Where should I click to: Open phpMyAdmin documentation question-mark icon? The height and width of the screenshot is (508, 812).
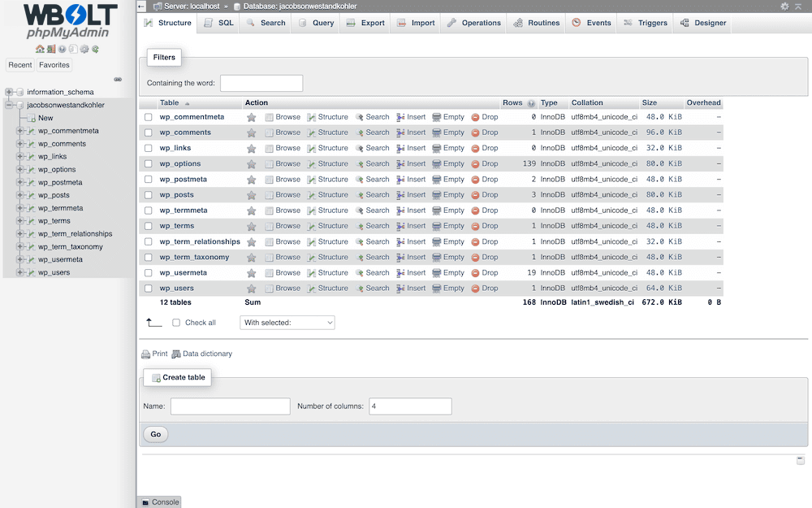point(62,50)
